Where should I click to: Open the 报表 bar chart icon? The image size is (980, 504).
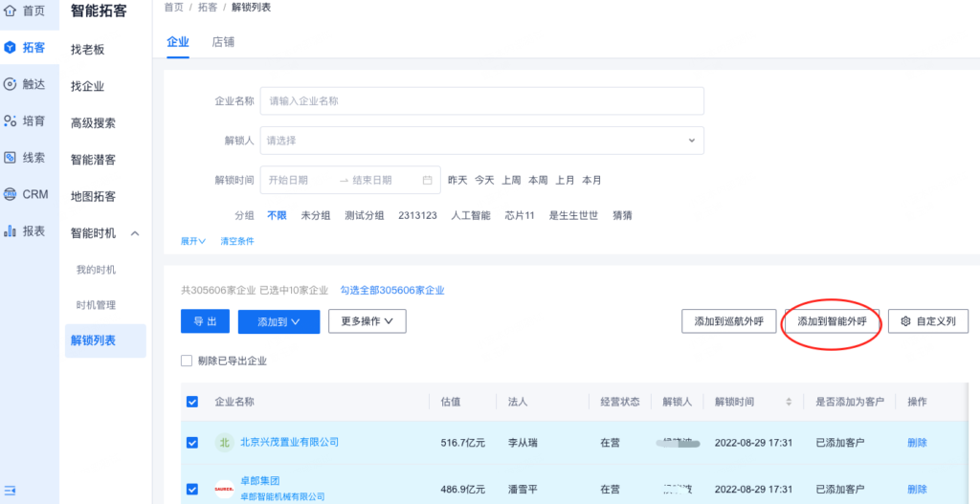click(x=10, y=230)
